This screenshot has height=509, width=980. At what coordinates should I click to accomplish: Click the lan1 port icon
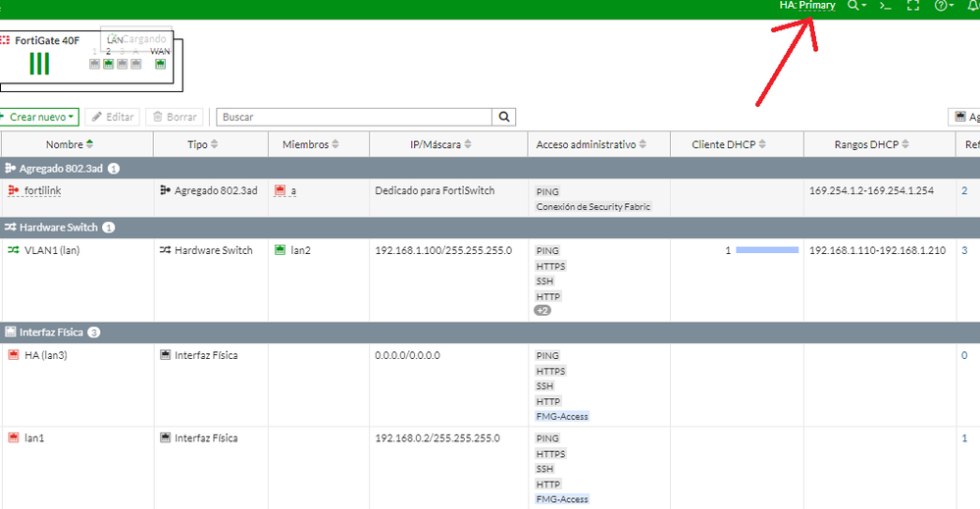13,437
